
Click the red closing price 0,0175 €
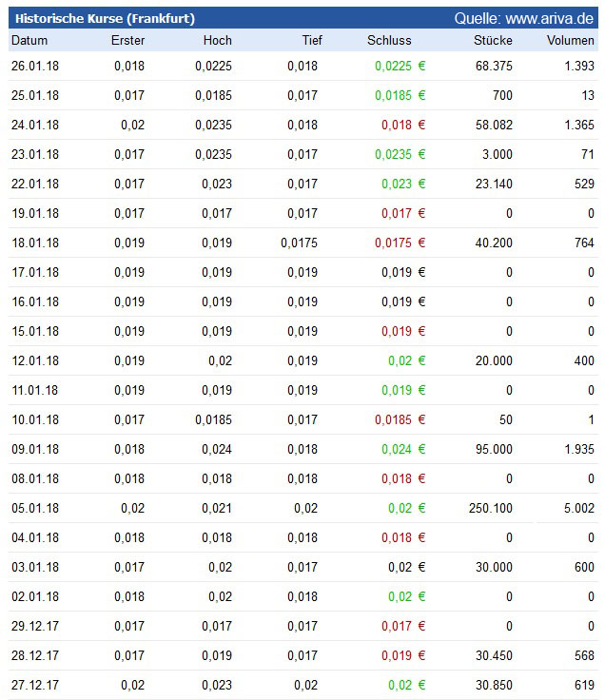pos(399,243)
